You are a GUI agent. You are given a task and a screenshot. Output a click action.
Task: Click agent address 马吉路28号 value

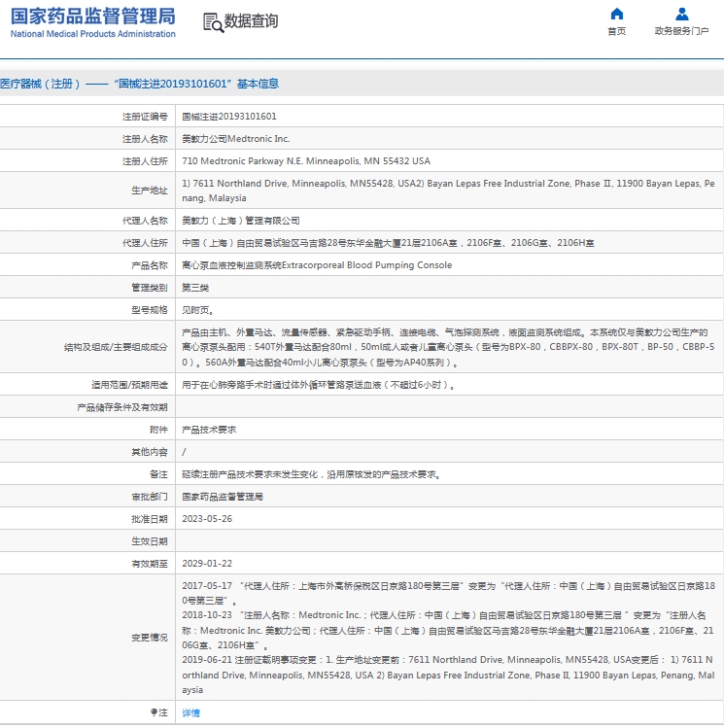(388, 243)
